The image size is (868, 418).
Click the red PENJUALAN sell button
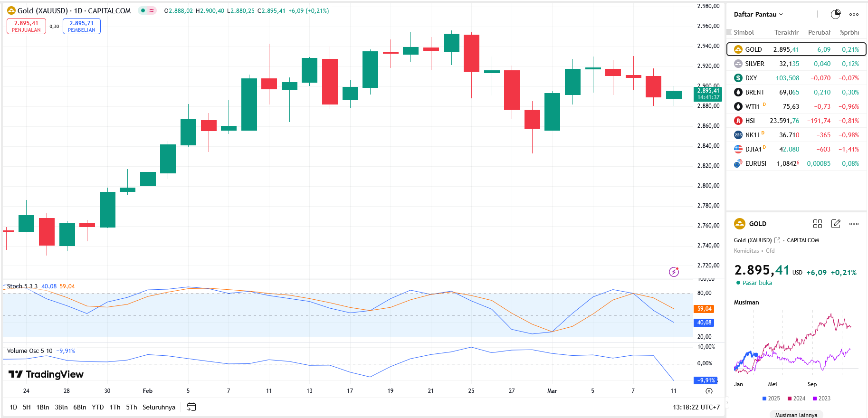(26, 26)
